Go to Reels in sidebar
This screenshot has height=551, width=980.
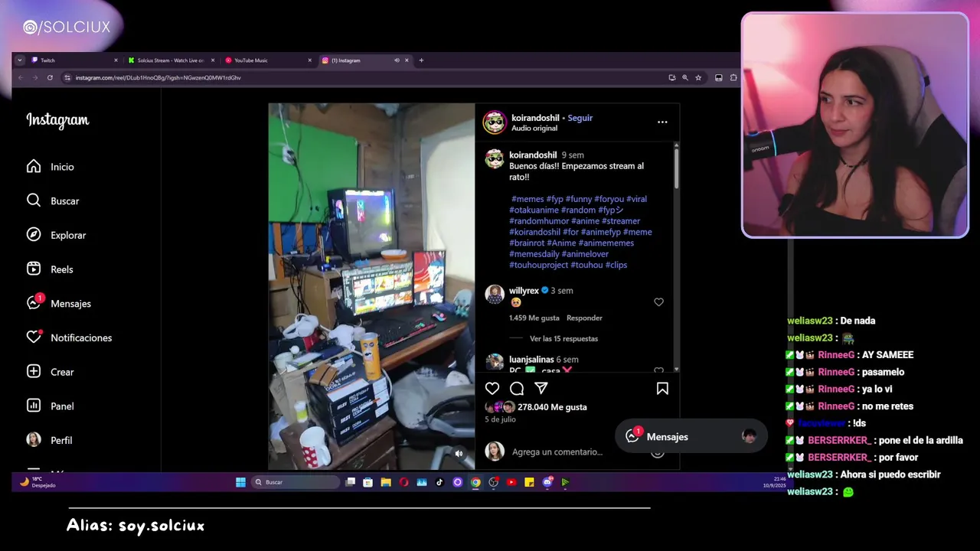pos(50,269)
